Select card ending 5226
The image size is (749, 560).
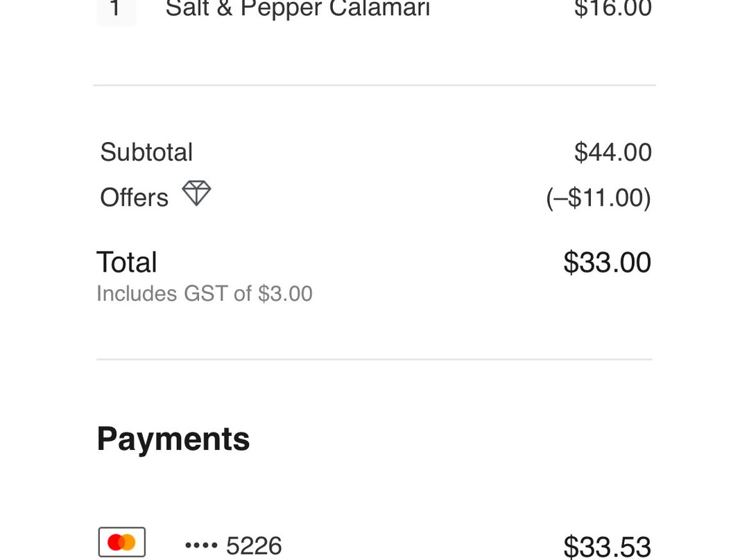pos(254,546)
